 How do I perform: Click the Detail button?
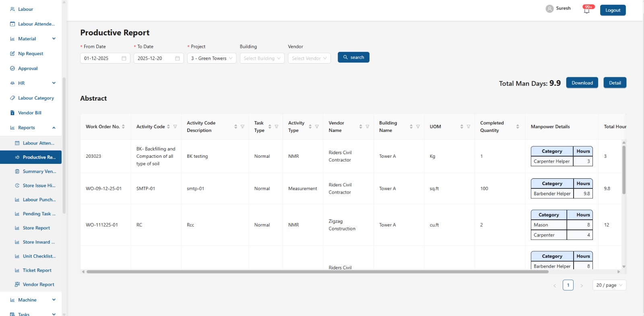point(615,83)
